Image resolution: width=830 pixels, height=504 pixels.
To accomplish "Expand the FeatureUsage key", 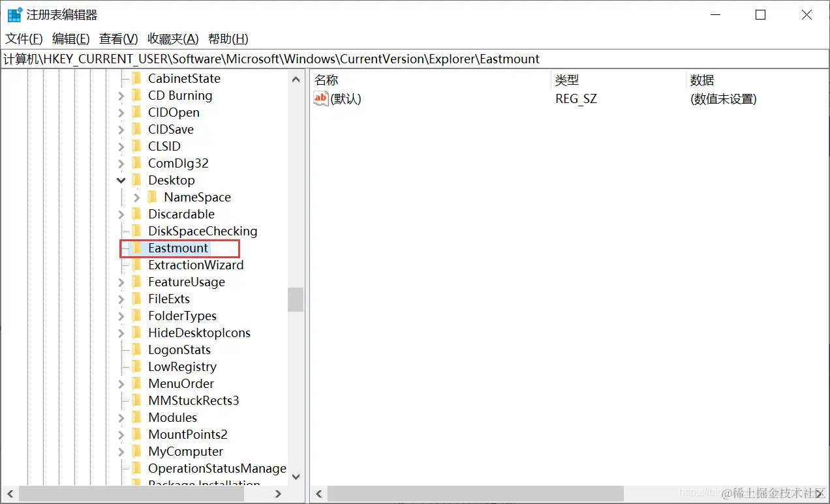I will (x=121, y=282).
